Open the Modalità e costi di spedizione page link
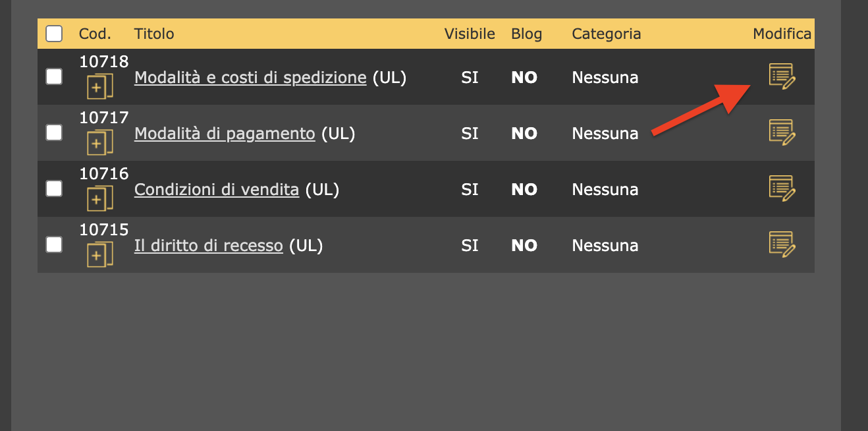 (x=250, y=77)
